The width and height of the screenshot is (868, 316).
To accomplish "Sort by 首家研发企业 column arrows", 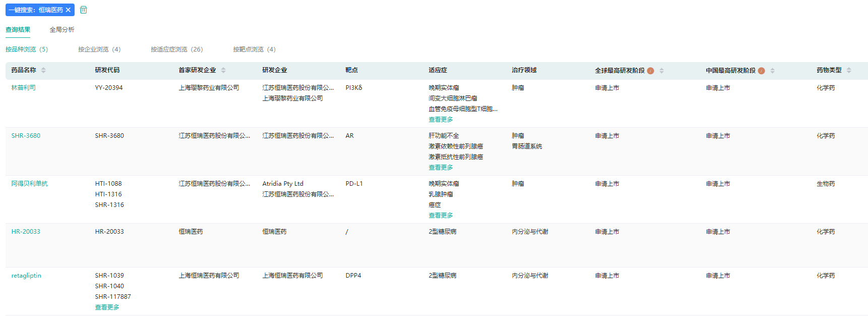I will click(223, 70).
